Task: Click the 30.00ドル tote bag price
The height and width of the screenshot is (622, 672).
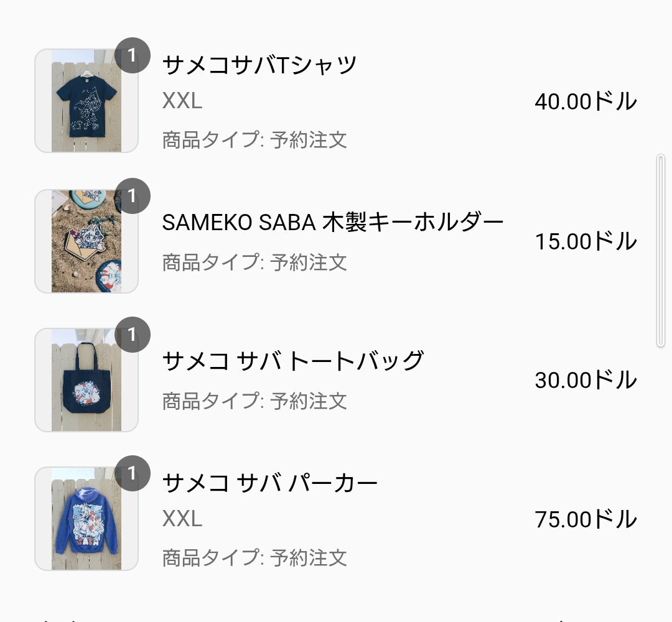Action: [x=586, y=380]
